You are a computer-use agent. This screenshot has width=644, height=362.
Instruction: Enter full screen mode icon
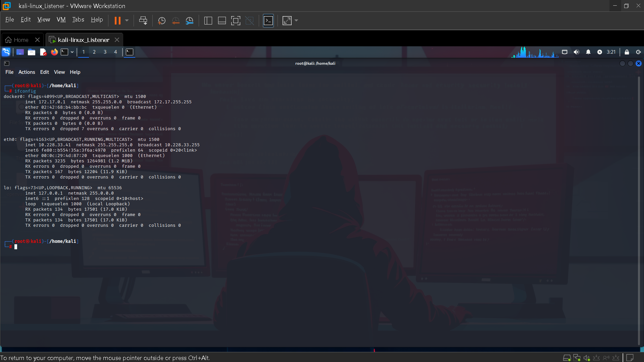coord(236,21)
